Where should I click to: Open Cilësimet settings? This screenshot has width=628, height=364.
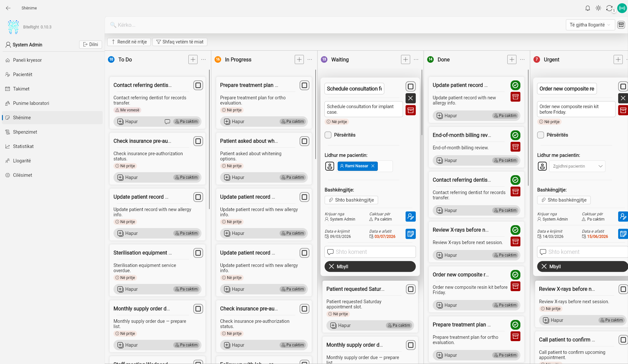[x=52, y=175]
